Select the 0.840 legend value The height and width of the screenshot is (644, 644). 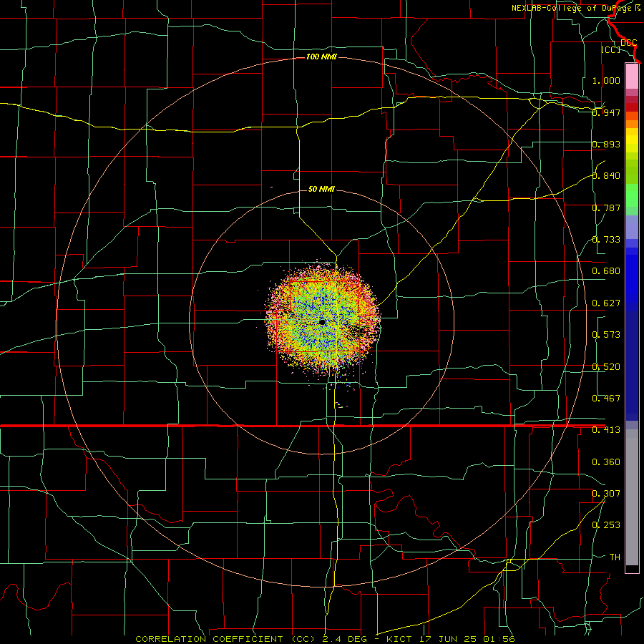point(606,176)
